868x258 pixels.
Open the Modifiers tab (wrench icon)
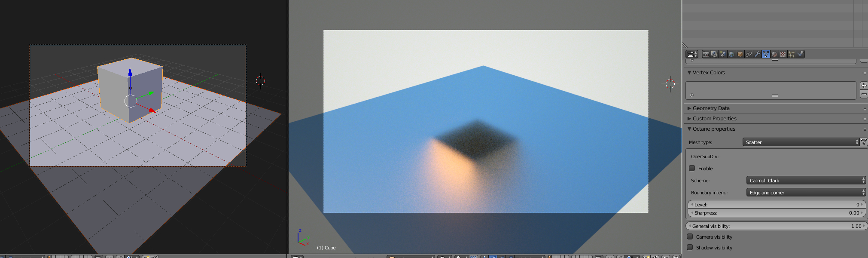click(x=757, y=54)
